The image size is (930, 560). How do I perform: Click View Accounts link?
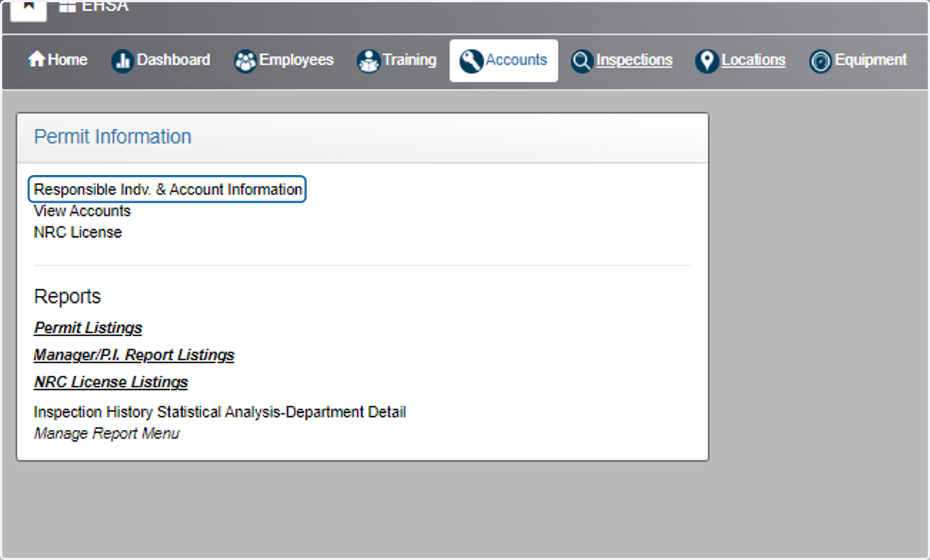[82, 211]
